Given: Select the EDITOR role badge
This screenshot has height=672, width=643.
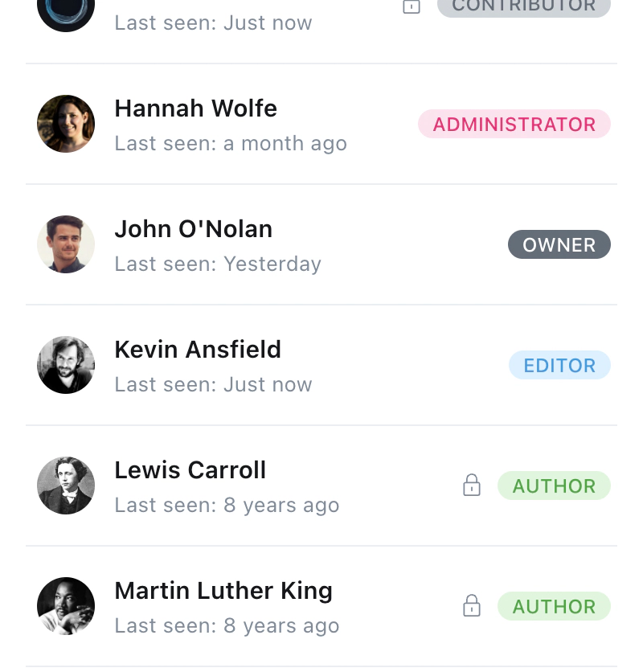Looking at the screenshot, I should click(559, 365).
